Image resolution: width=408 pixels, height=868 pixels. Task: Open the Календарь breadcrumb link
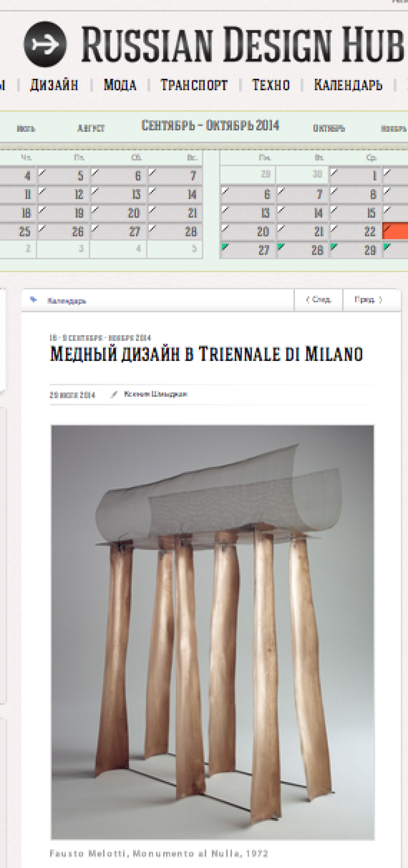(67, 301)
